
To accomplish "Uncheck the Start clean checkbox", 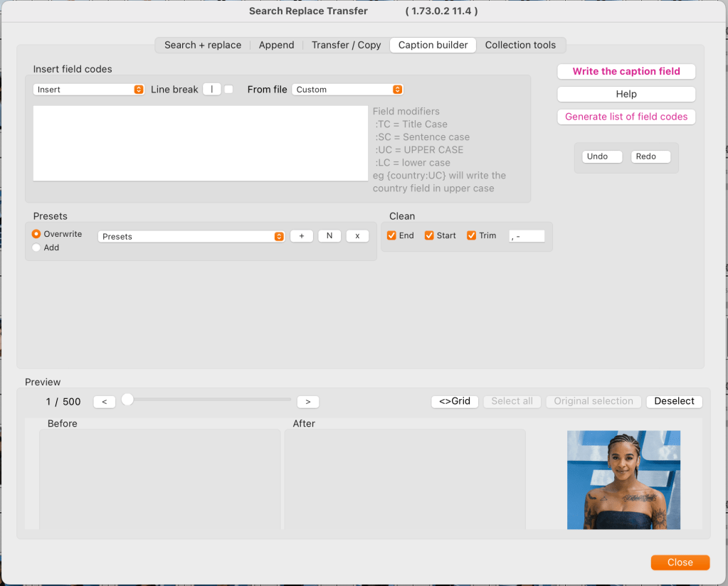I will click(429, 235).
